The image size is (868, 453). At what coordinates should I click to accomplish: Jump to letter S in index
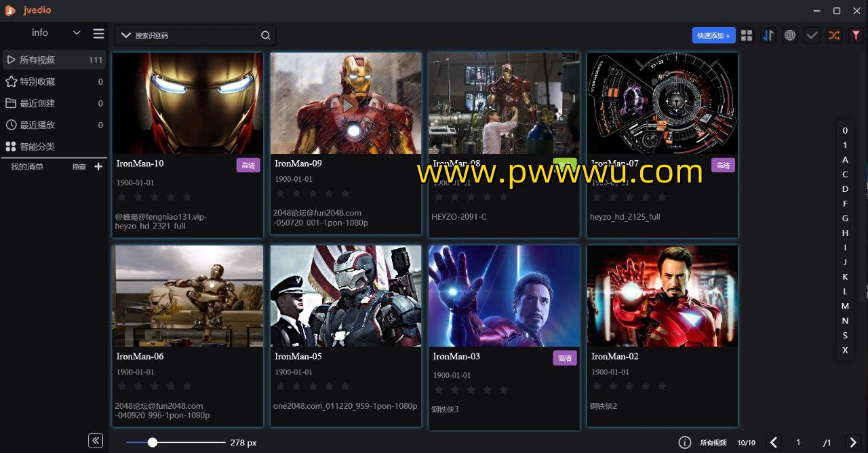[x=845, y=336]
